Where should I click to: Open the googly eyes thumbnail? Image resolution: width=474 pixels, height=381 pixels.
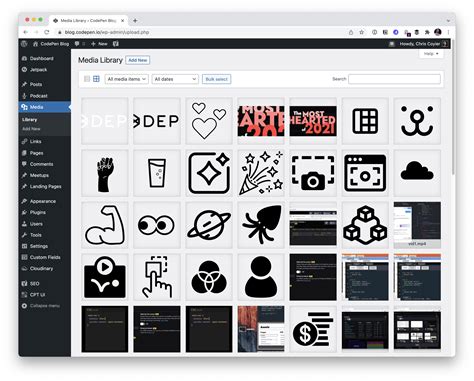pyautogui.click(x=157, y=225)
